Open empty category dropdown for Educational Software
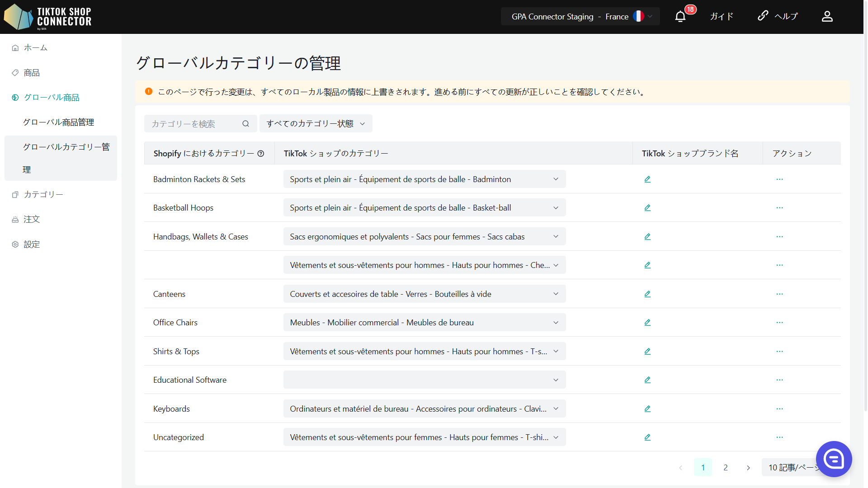This screenshot has height=488, width=868. click(x=425, y=380)
